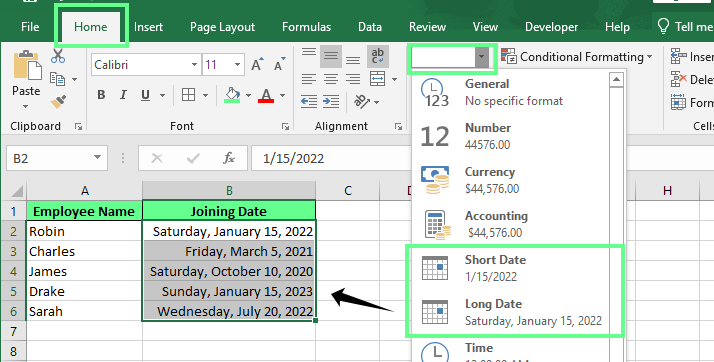Image resolution: width=714 pixels, height=362 pixels.
Task: Click the Wrap Text icon
Action: tap(377, 56)
